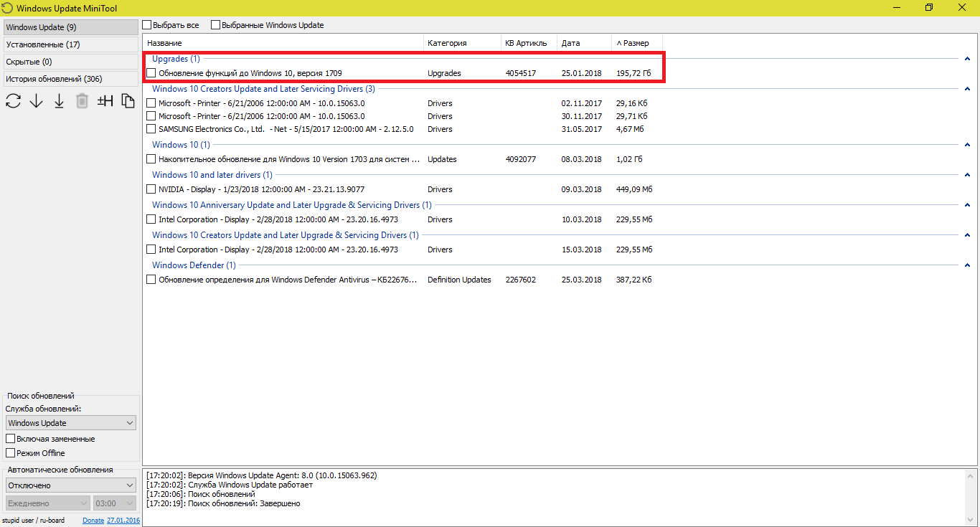Click the copy links to clipboard icon

(128, 101)
